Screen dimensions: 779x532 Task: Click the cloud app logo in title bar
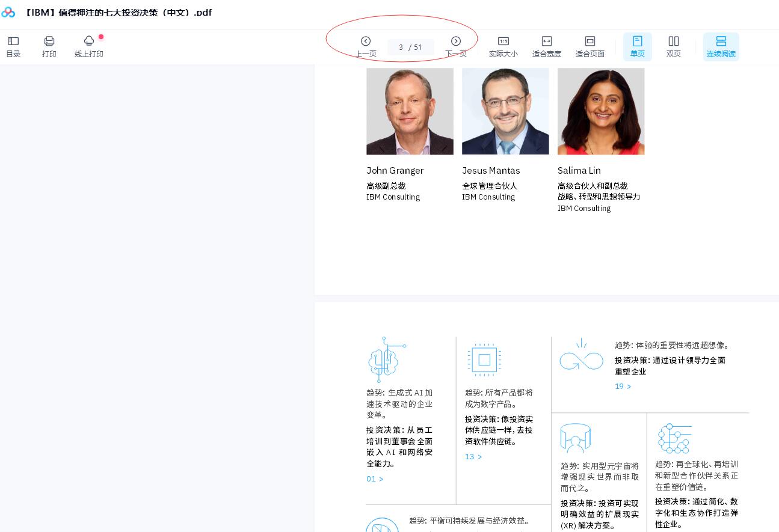coord(8,12)
